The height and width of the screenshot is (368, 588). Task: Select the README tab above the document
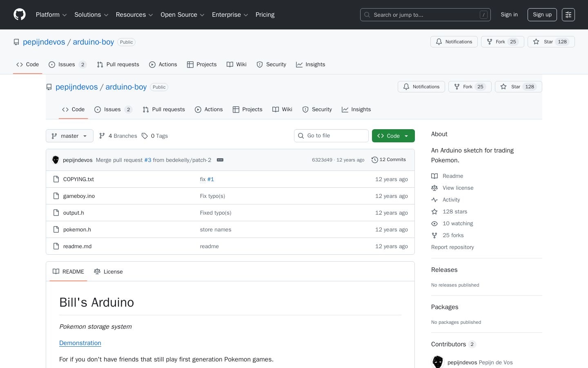[x=68, y=272]
